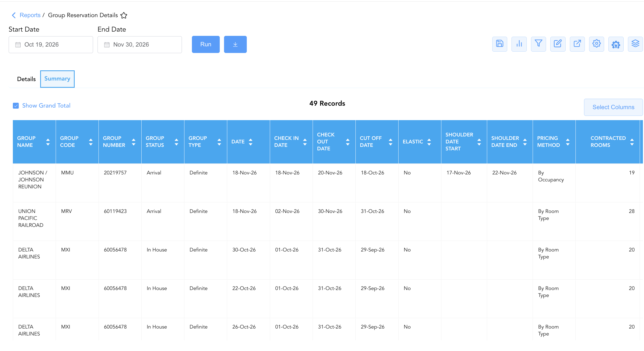This screenshot has width=644, height=351.
Task: Click the Run button
Action: (206, 44)
